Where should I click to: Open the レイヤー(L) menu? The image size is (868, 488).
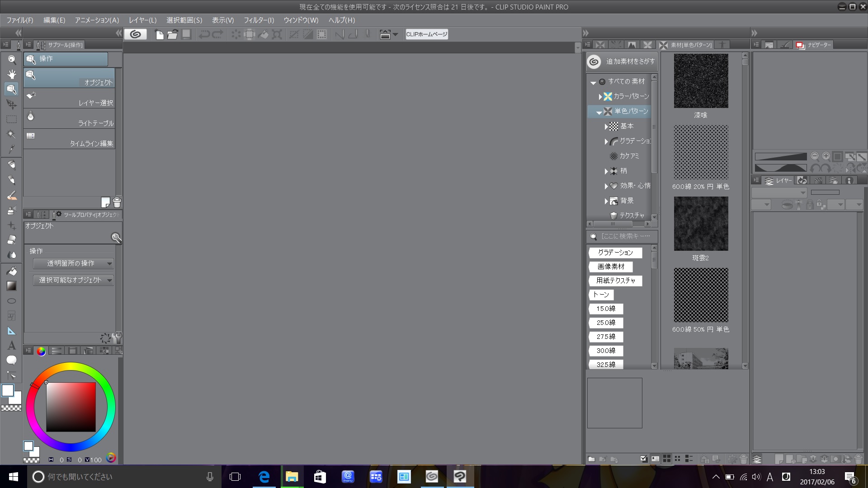(142, 20)
